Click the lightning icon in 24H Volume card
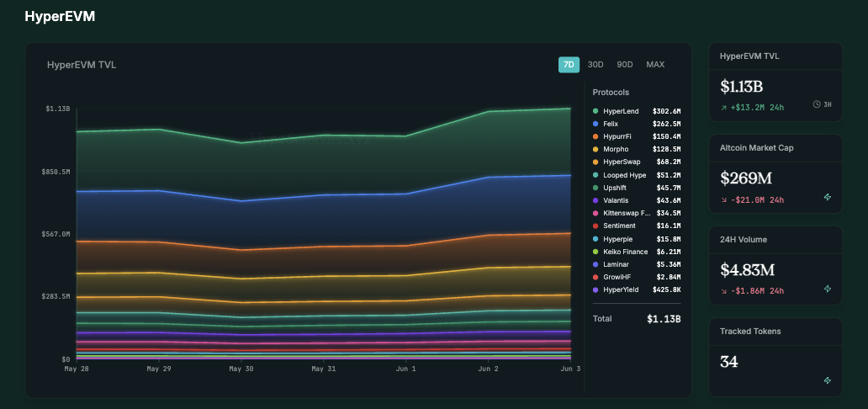The image size is (868, 409). [x=827, y=289]
